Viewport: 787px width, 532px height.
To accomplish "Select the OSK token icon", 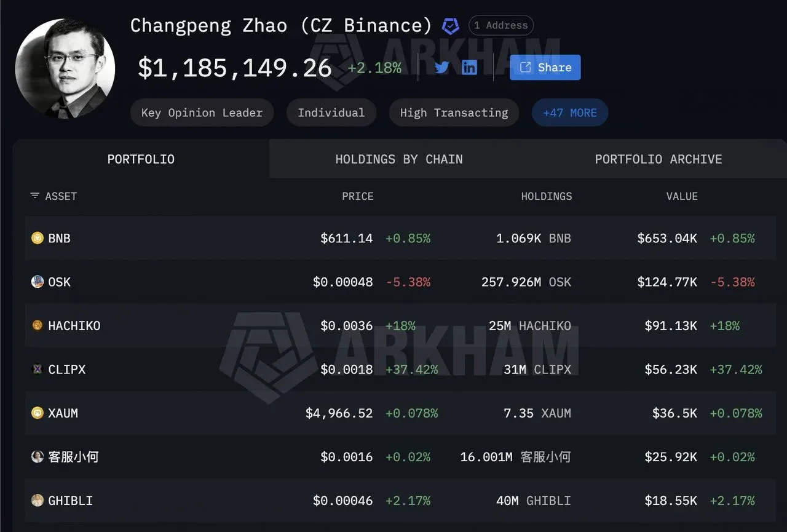I will click(x=37, y=282).
